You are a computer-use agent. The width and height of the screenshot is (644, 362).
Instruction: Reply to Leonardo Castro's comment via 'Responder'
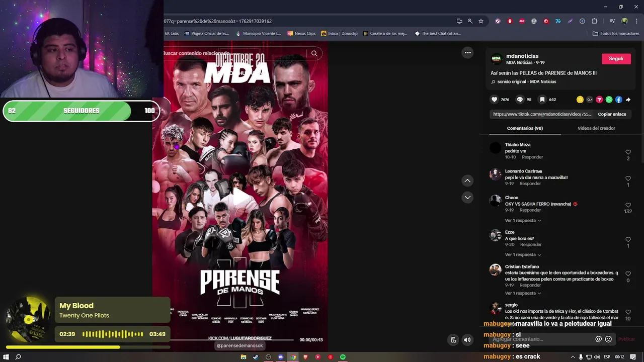coord(530,184)
